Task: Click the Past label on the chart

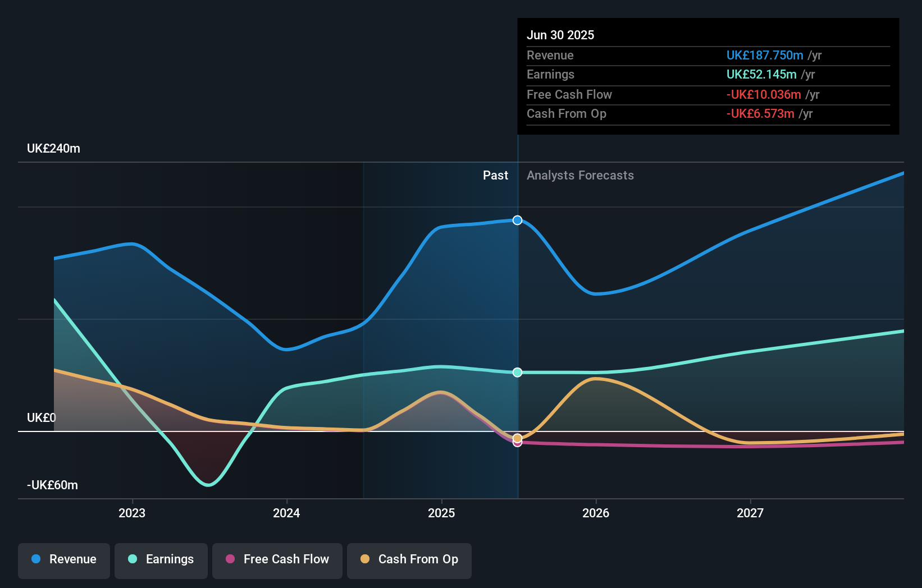Action: click(495, 176)
